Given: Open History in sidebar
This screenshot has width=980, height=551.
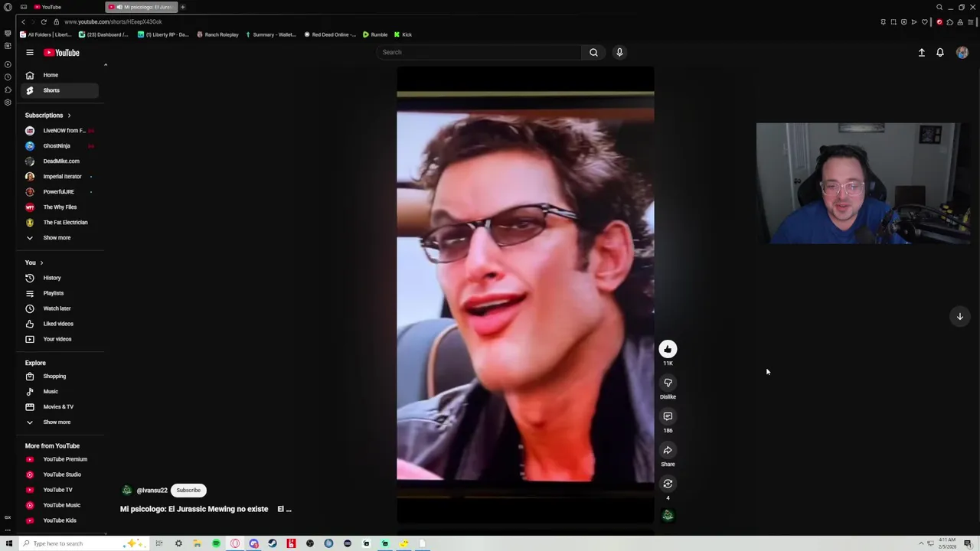Looking at the screenshot, I should tap(60, 278).
